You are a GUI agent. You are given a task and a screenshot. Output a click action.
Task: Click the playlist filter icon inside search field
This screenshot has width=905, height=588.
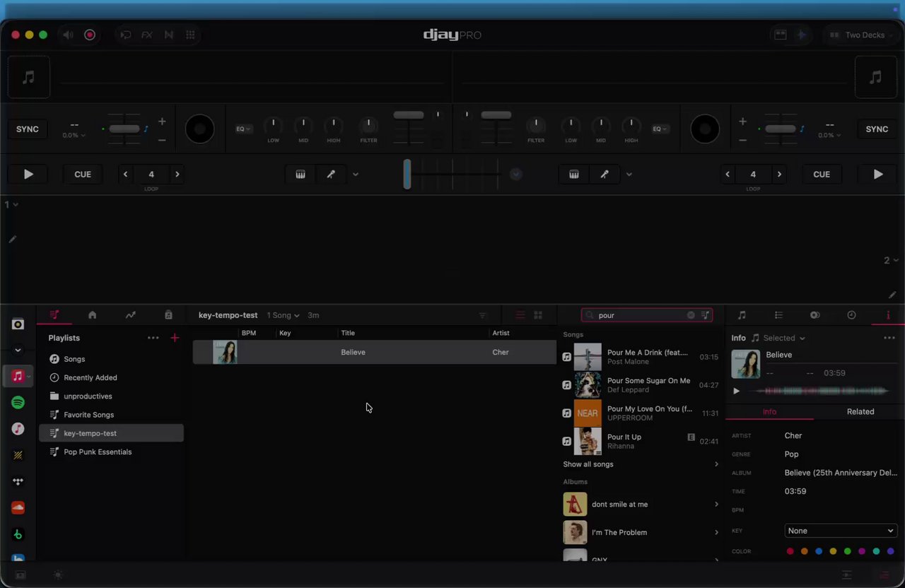tap(706, 315)
